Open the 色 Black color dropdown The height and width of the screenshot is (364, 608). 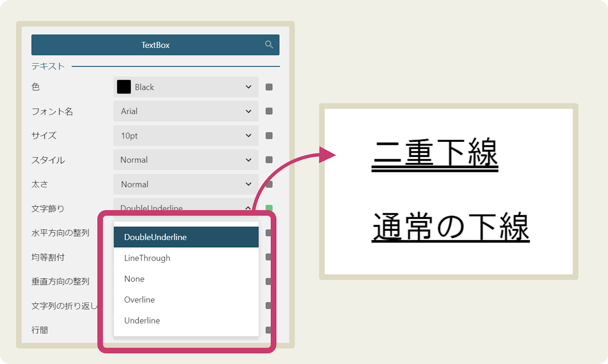tap(186, 87)
